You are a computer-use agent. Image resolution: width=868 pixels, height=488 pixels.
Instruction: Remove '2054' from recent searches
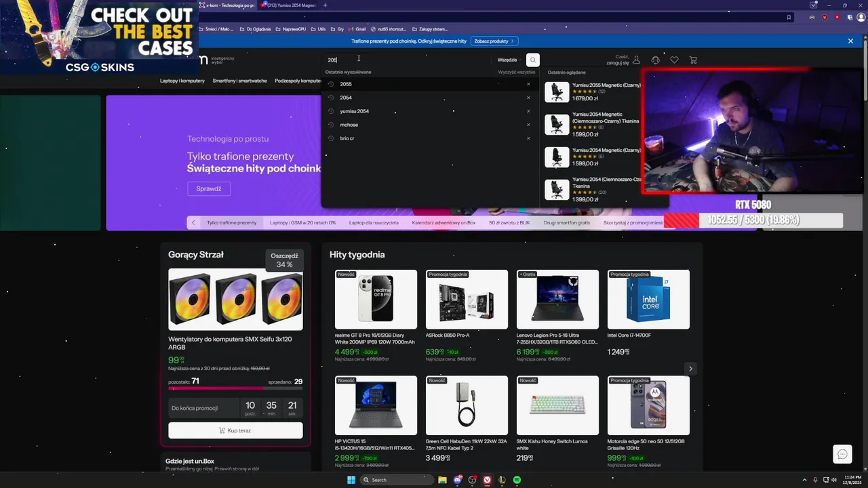click(x=528, y=98)
